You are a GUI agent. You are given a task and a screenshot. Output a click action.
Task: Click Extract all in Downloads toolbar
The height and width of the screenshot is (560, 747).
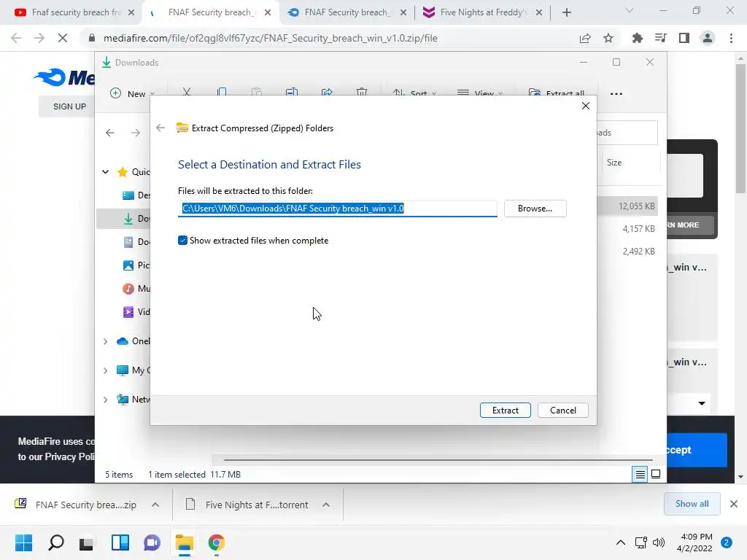coord(557,93)
